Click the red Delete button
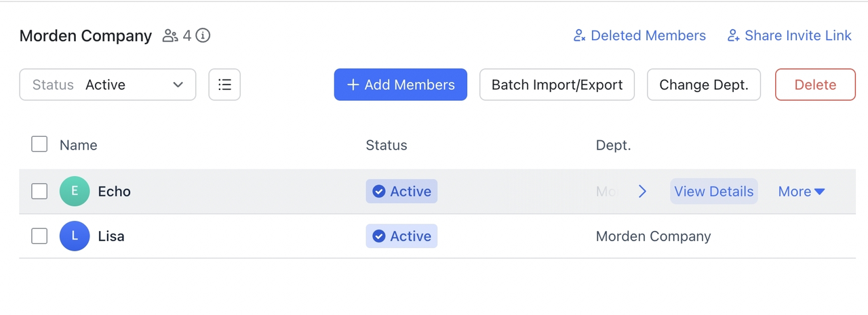The image size is (868, 315). coord(815,85)
